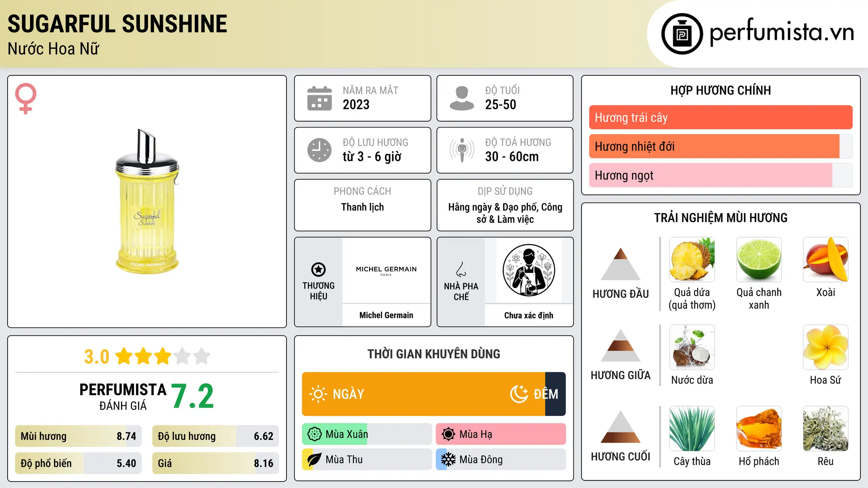Screen dimensions: 868x488
Task: Click the Michel Germain brand name caption
Action: (x=386, y=315)
